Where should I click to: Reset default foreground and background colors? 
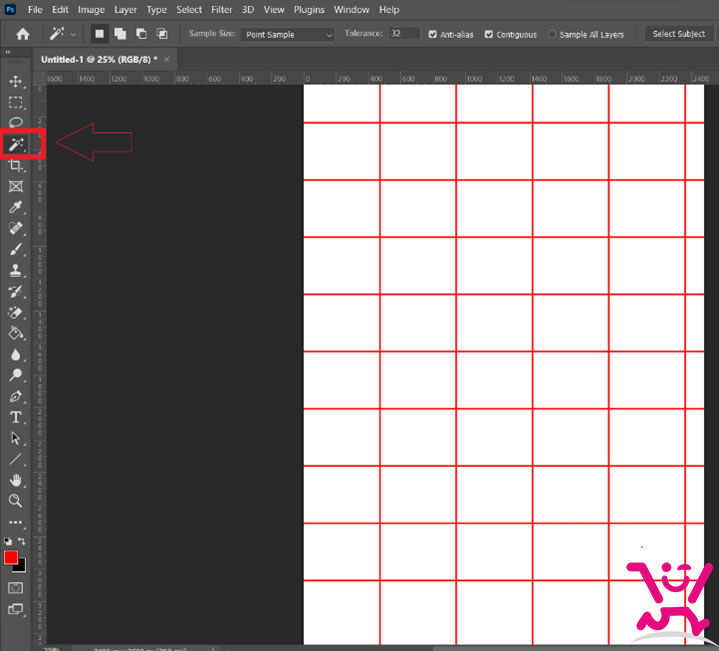pos(8,541)
